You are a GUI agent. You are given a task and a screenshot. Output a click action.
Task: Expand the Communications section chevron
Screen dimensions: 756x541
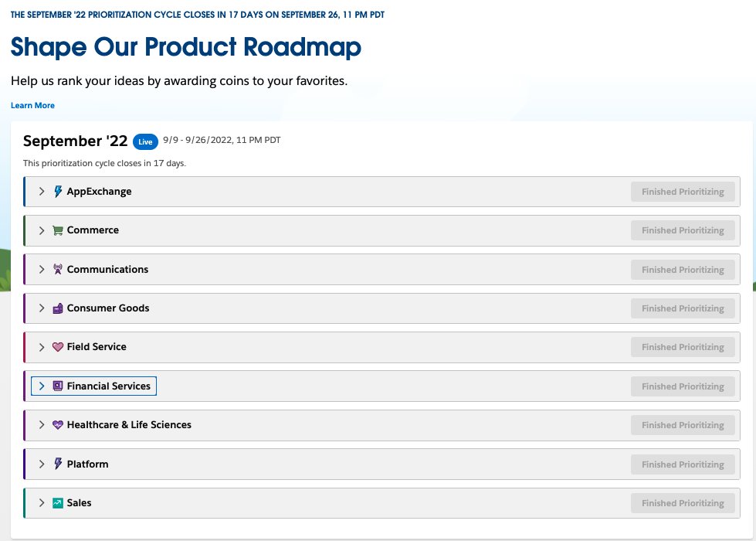[x=42, y=269]
